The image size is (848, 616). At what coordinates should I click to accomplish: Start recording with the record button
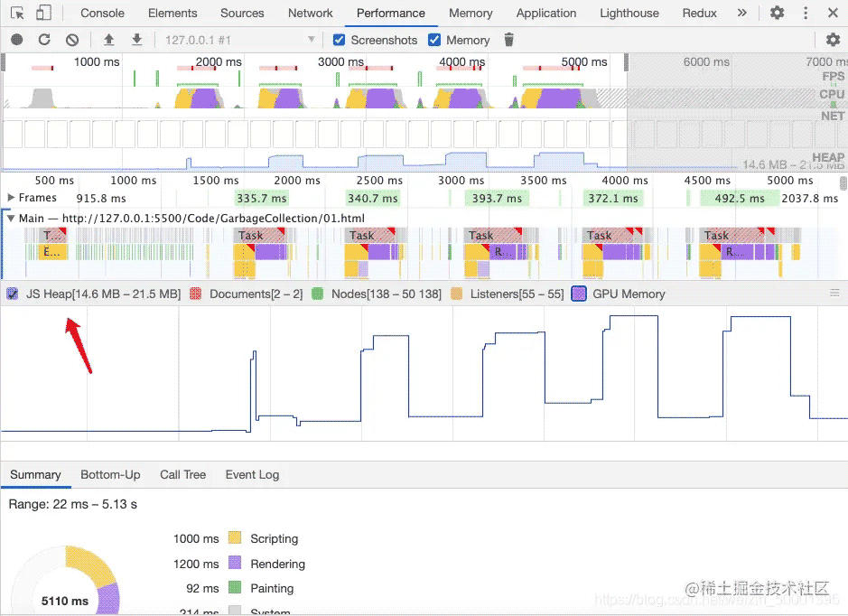[x=17, y=40]
